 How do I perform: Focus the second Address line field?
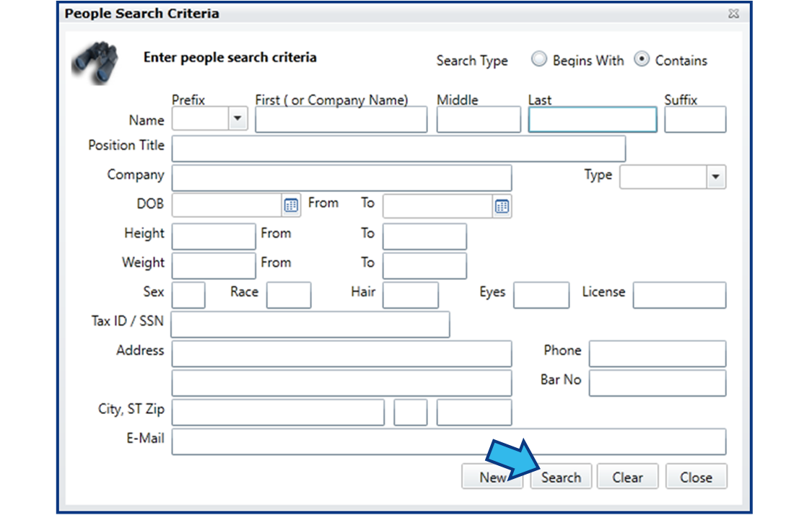[x=342, y=383]
